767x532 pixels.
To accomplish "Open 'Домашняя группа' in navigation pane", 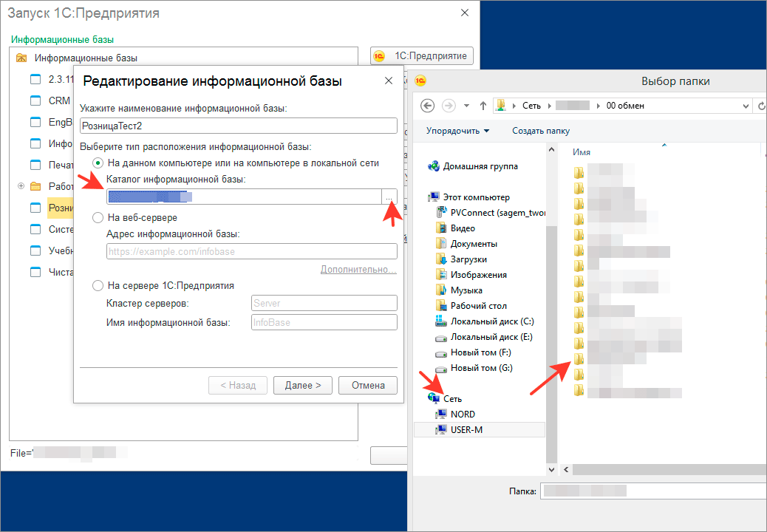I will click(472, 166).
